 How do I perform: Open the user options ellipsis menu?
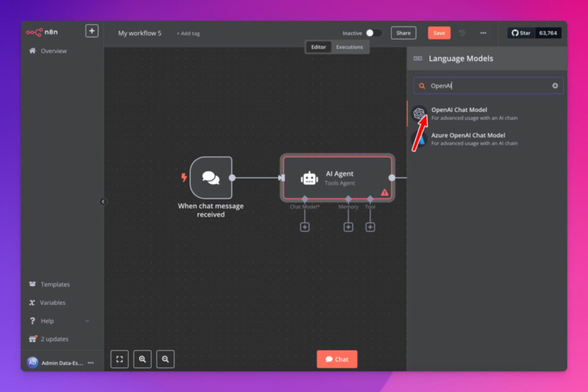click(x=91, y=363)
